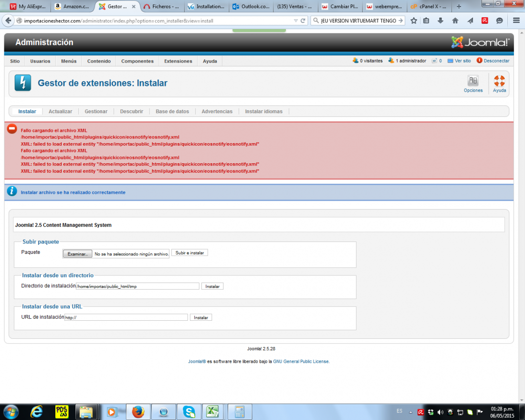Click Subir e instalar button
The width and height of the screenshot is (525, 420).
pos(189,253)
